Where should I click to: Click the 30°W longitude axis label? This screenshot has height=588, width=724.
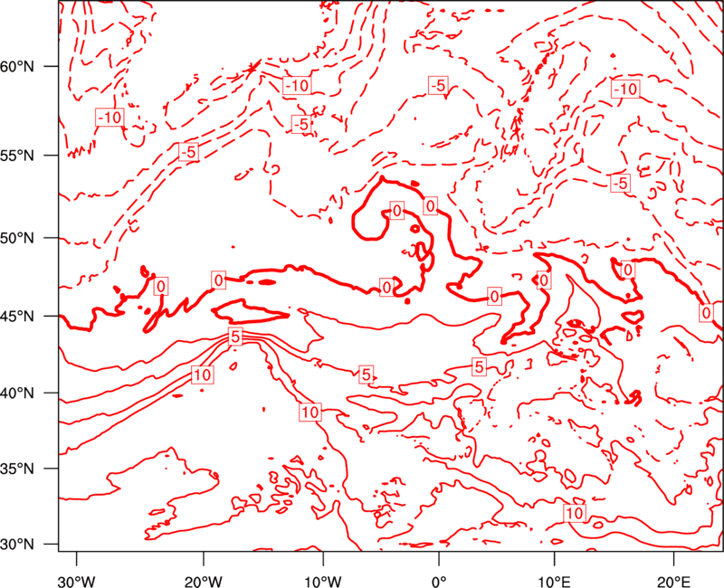point(77,582)
